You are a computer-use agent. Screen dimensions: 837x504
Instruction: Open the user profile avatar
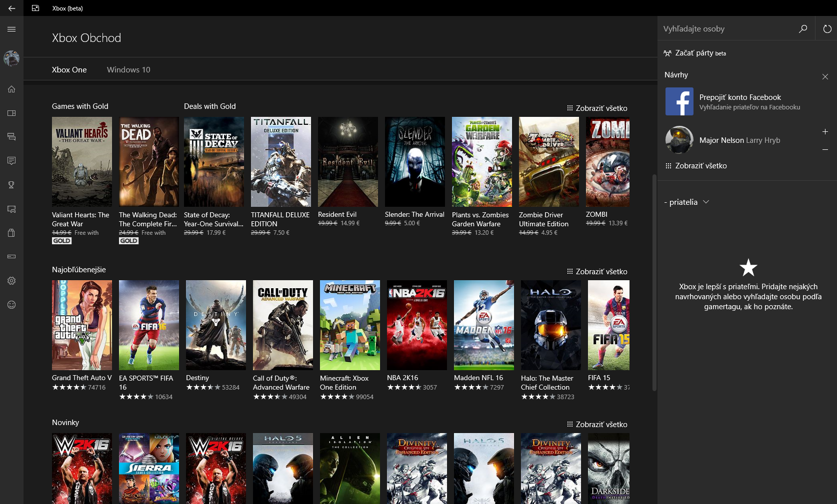[x=11, y=58]
